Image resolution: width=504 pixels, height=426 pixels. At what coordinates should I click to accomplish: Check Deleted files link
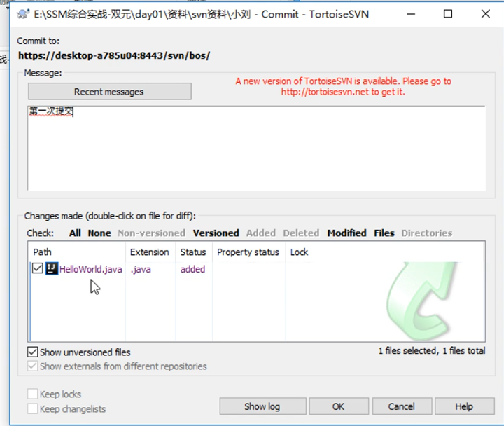301,233
